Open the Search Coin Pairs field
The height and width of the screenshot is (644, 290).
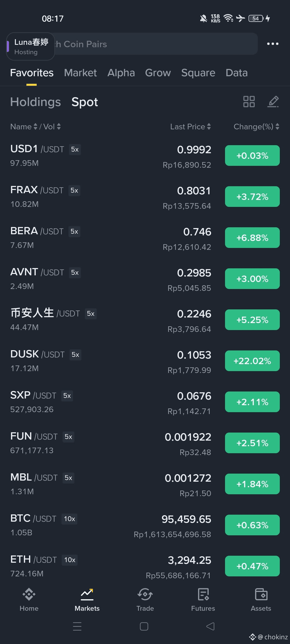(x=156, y=44)
